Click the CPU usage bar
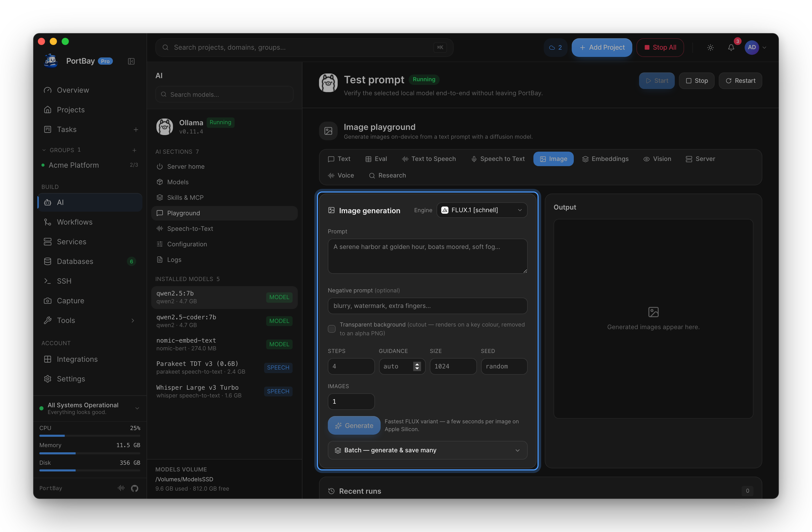Viewport: 812px width, 532px height. click(90, 436)
